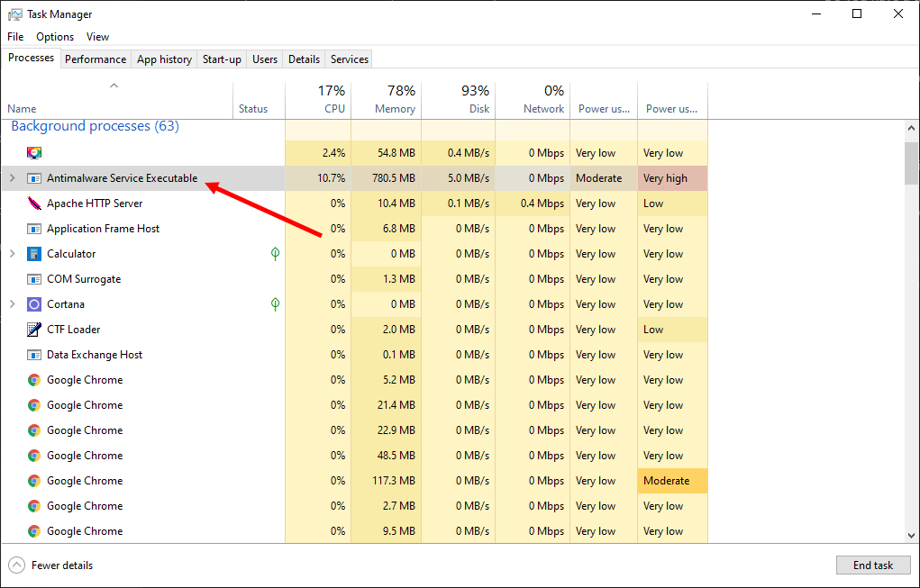Click the Task Manager title bar icon

[x=15, y=14]
